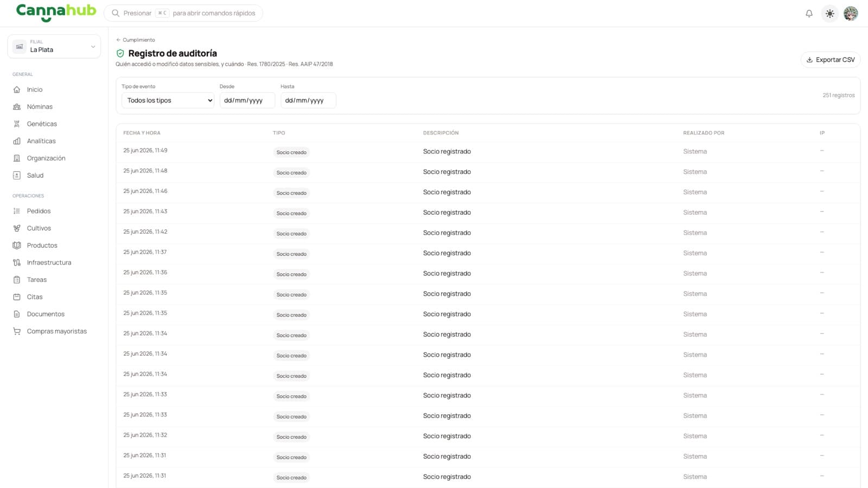
Task: Click the Salud icon
Action: click(17, 175)
